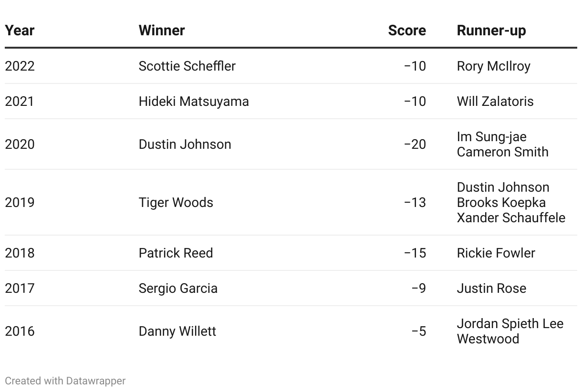
Task: Select winner Patrick Reed
Action: click(176, 253)
